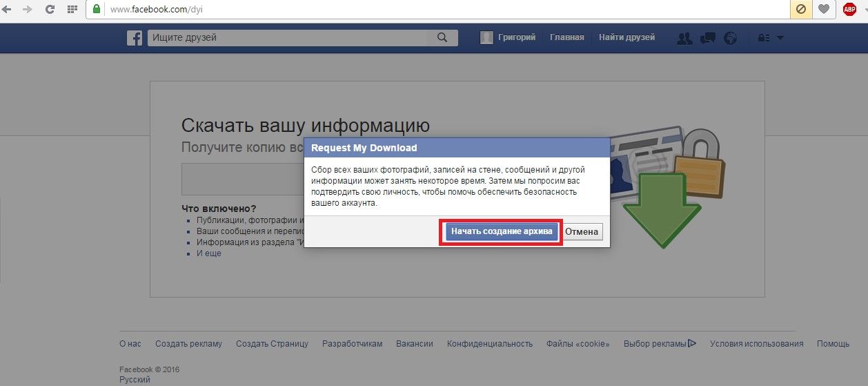Open the notifications globe icon
Image resolution: width=868 pixels, height=386 pixels.
coord(730,39)
